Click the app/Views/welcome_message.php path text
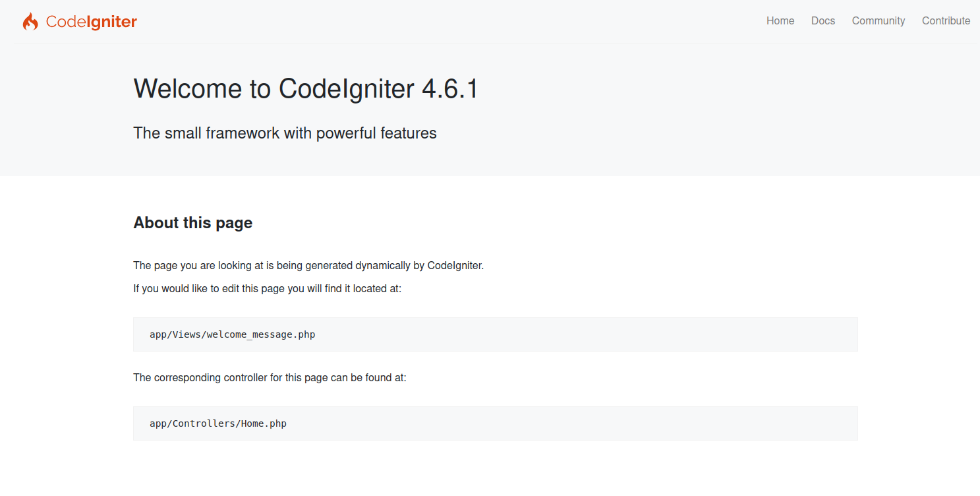The image size is (980, 496). [232, 334]
